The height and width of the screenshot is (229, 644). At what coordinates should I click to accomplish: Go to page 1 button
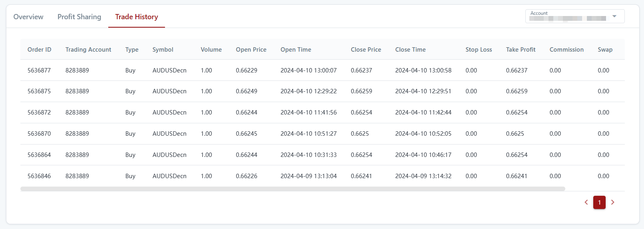(x=599, y=203)
